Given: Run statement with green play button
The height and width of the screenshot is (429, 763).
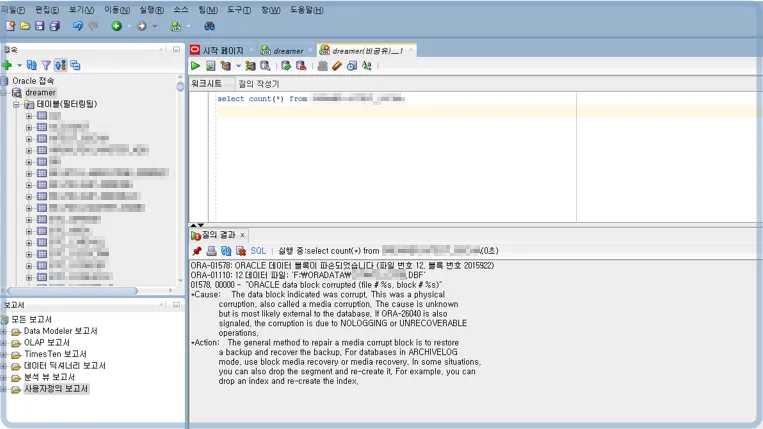Looking at the screenshot, I should click(x=195, y=66).
